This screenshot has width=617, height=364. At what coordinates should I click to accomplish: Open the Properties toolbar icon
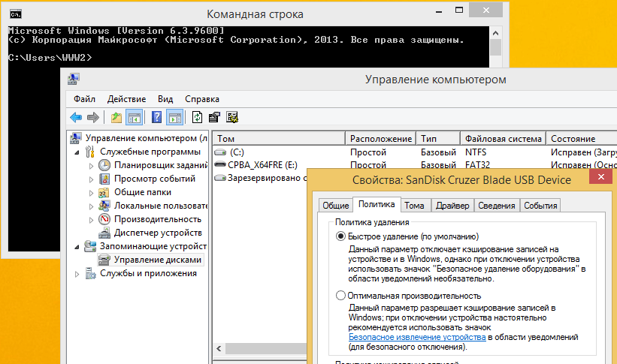point(215,117)
